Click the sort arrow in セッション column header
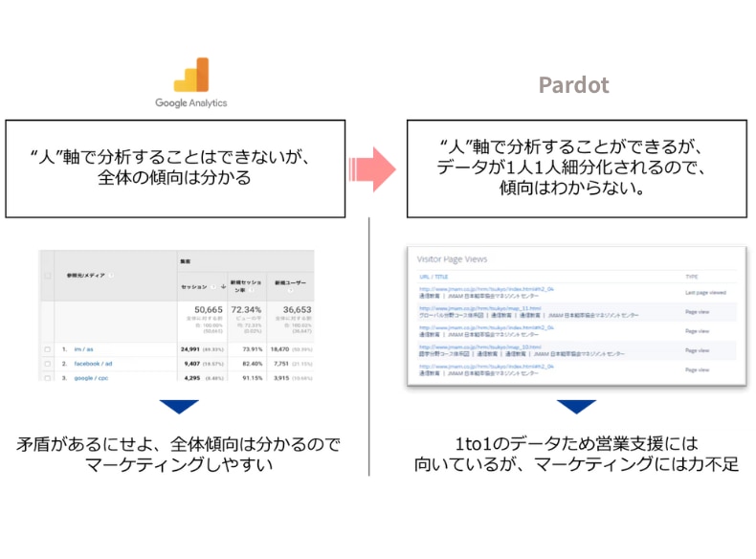Viewport: 756px width, 559px height. [223, 286]
